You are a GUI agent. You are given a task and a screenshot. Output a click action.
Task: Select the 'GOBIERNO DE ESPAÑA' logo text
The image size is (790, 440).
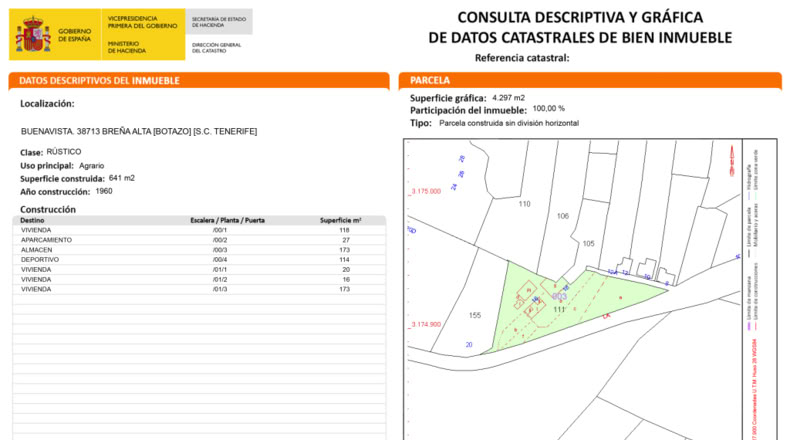(x=75, y=35)
